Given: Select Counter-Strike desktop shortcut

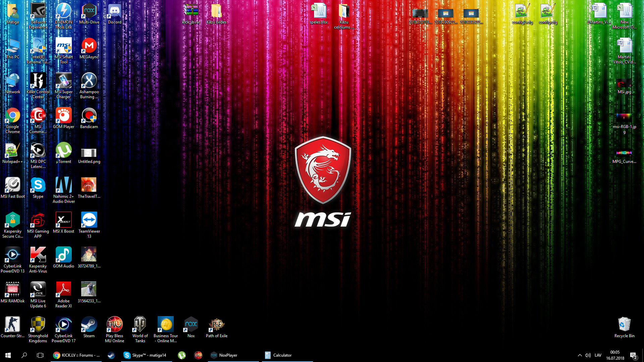Looking at the screenshot, I should (x=12, y=327).
